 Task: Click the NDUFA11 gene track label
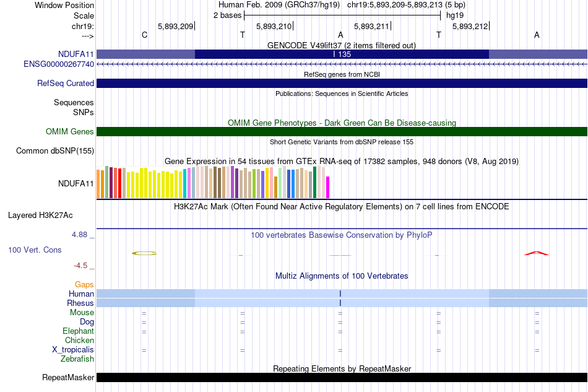tap(76, 54)
